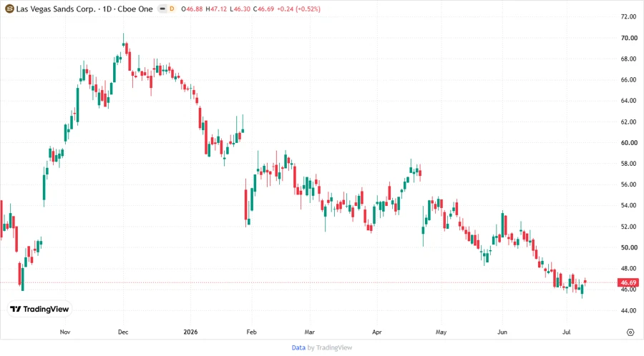Click the 62.00 price axis label
The width and height of the screenshot is (644, 356).
[x=628, y=122]
